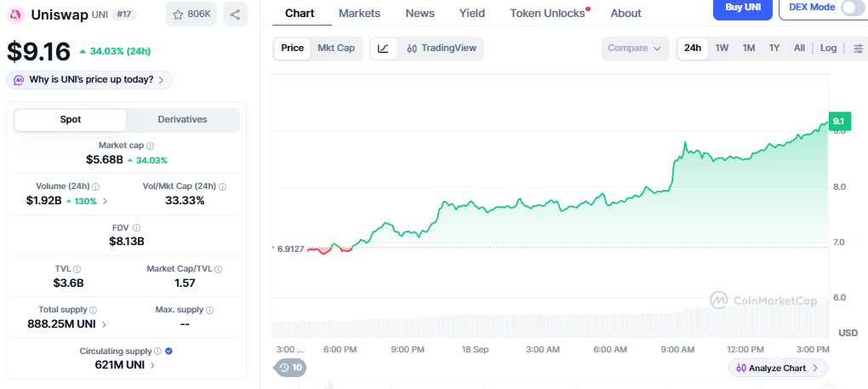Expand Volume (24h) details chevron

point(106,202)
